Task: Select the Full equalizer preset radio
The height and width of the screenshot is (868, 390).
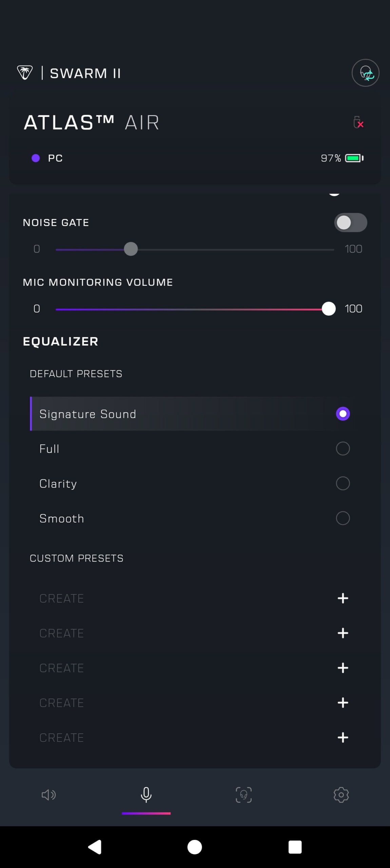Action: [343, 449]
